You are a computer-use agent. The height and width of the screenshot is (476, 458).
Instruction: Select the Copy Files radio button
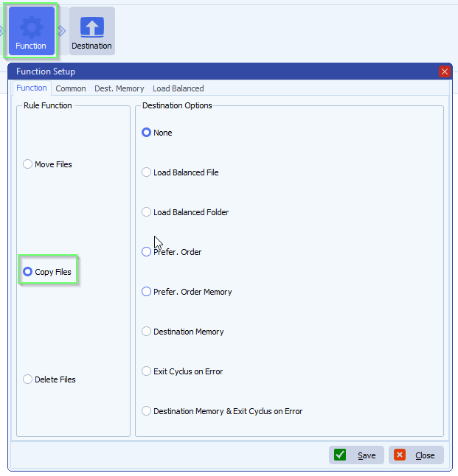click(47, 272)
